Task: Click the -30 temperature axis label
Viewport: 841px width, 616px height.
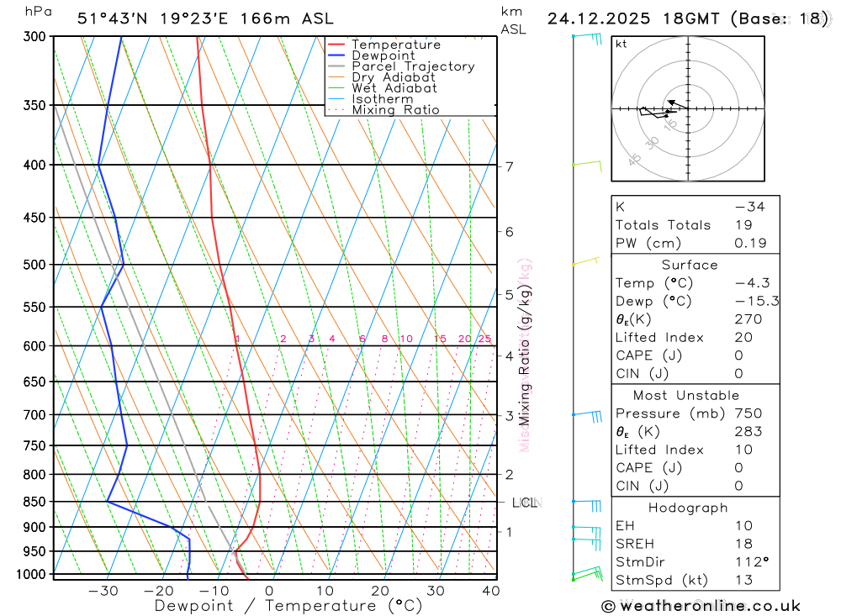Action: (103, 591)
